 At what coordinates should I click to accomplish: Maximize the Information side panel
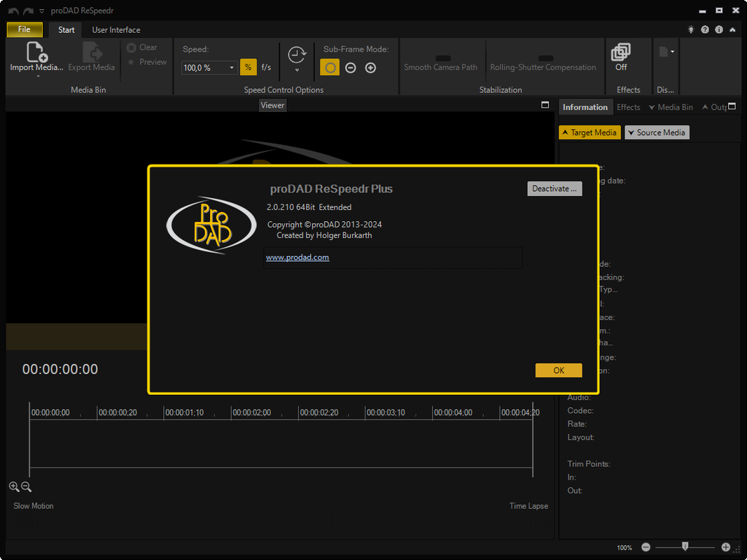pos(732,106)
